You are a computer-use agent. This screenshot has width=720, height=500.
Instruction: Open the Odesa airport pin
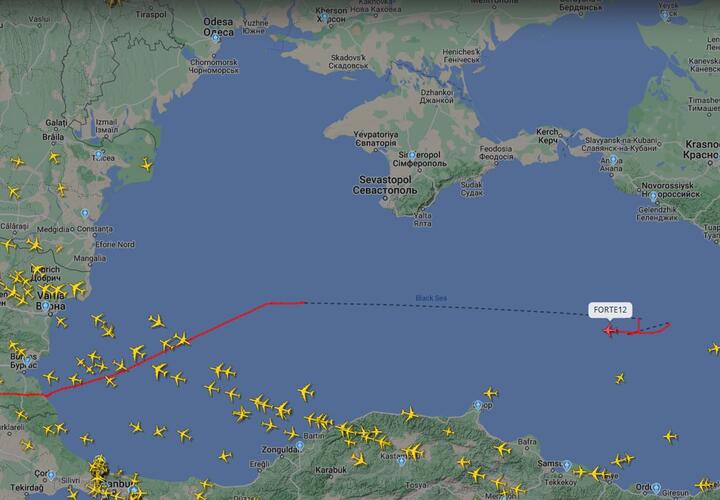215,38
